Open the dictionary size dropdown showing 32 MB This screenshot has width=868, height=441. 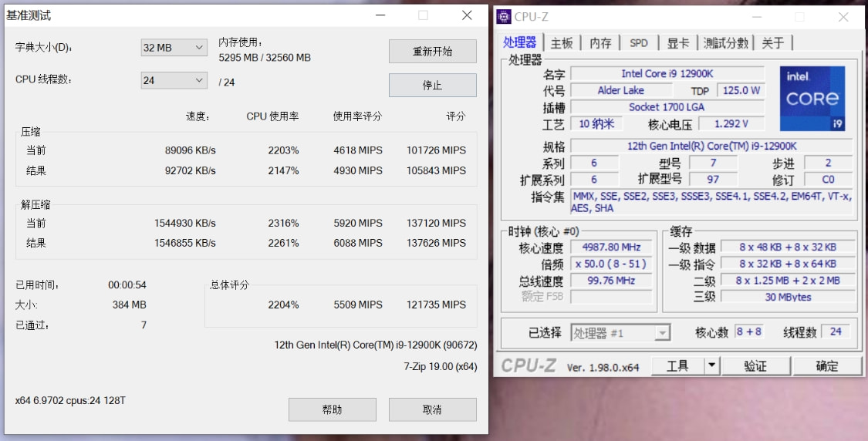point(174,48)
